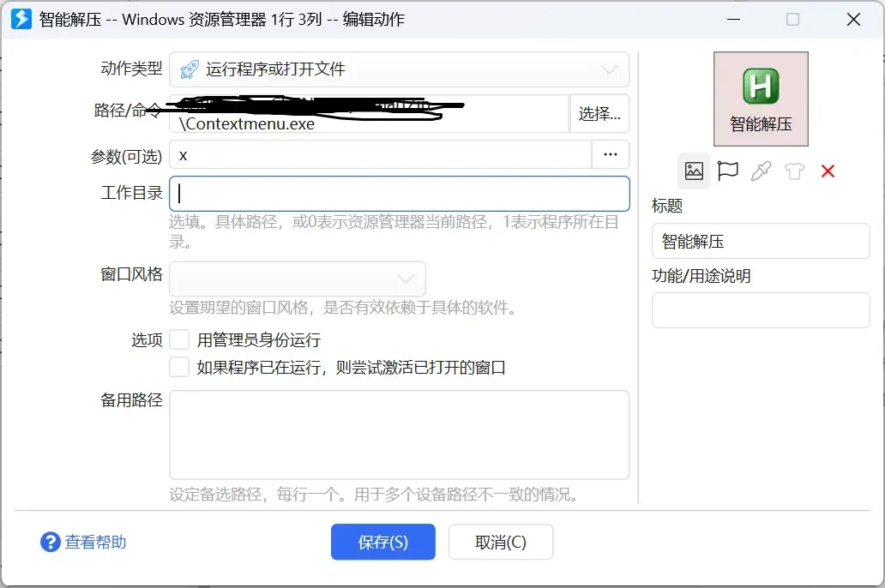Maximize the dialog window
Screen dimensions: 885x588
pyautogui.click(x=792, y=19)
